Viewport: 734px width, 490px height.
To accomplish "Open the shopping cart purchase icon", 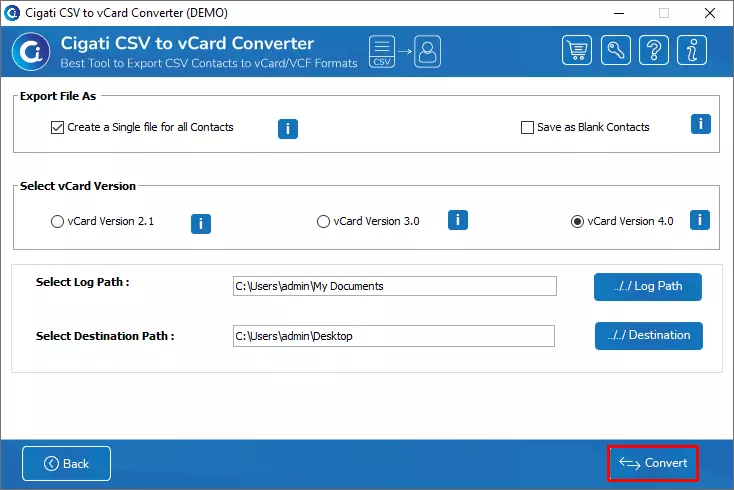I will [577, 50].
